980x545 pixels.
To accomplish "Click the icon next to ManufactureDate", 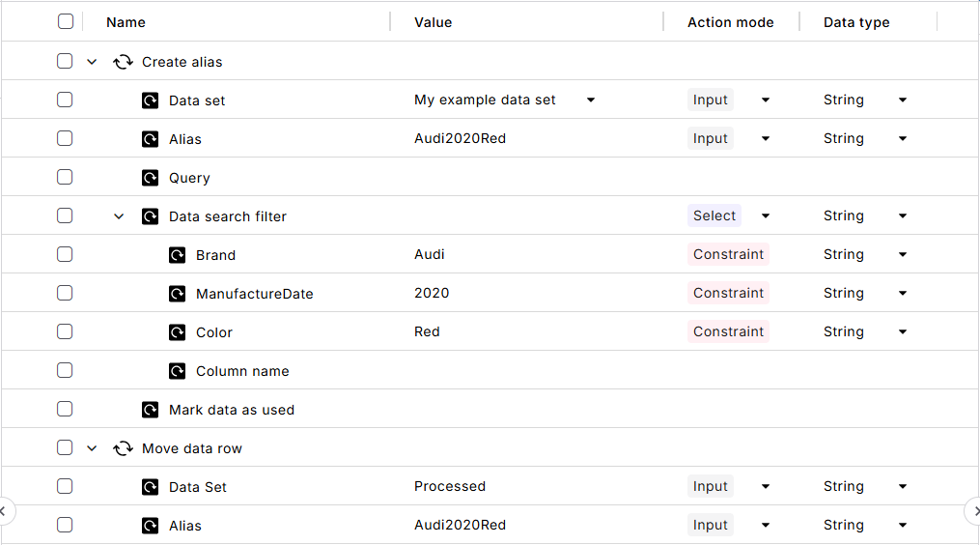I will coord(177,294).
